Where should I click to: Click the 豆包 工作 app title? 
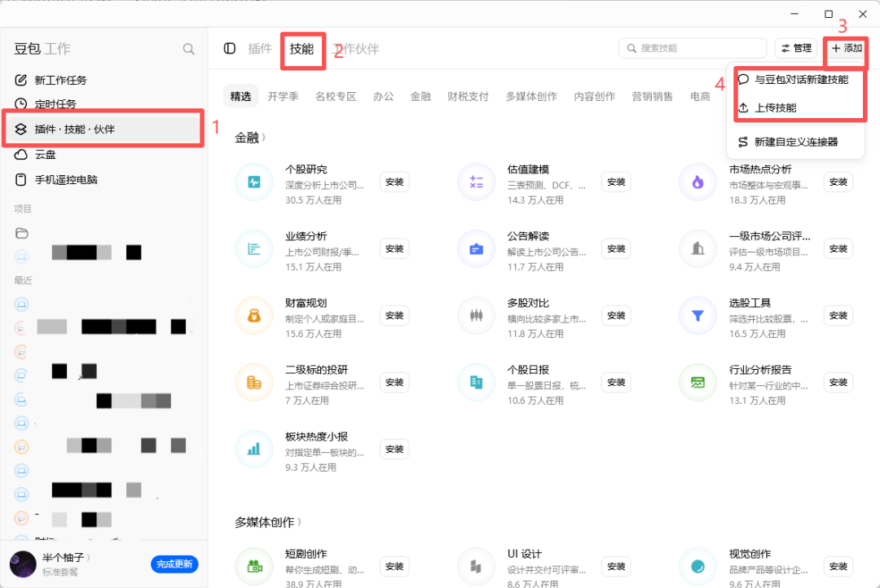pos(42,49)
